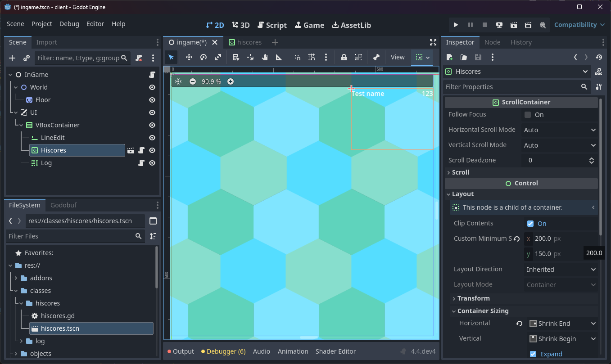
Task: Toggle visibility of UI node
Action: pos(152,112)
